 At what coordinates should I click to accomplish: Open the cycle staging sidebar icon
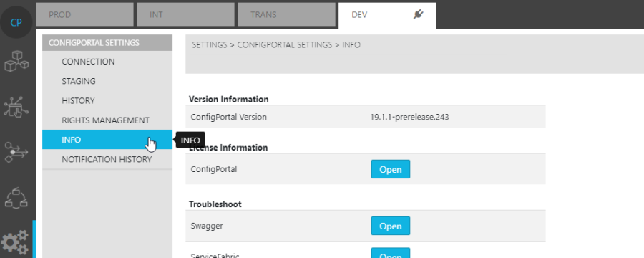coord(16,198)
